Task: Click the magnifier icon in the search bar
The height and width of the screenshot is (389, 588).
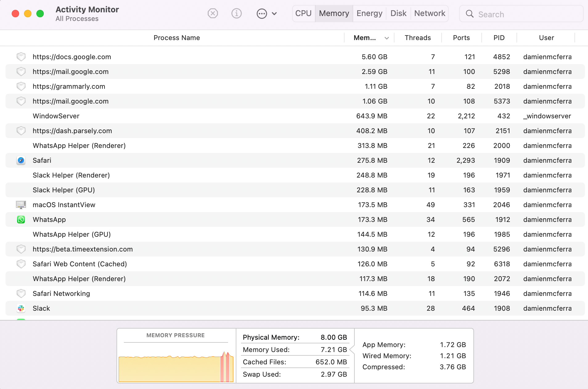Action: coord(469,14)
